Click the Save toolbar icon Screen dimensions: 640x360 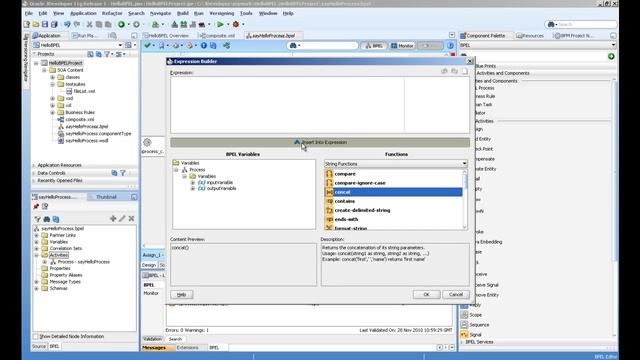[45, 24]
